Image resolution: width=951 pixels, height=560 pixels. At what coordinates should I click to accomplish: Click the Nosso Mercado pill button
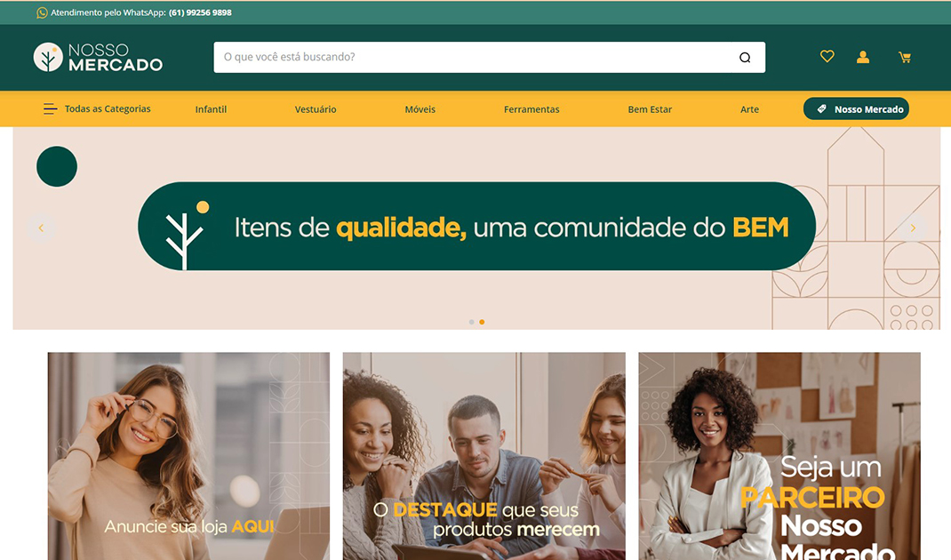pyautogui.click(x=856, y=108)
